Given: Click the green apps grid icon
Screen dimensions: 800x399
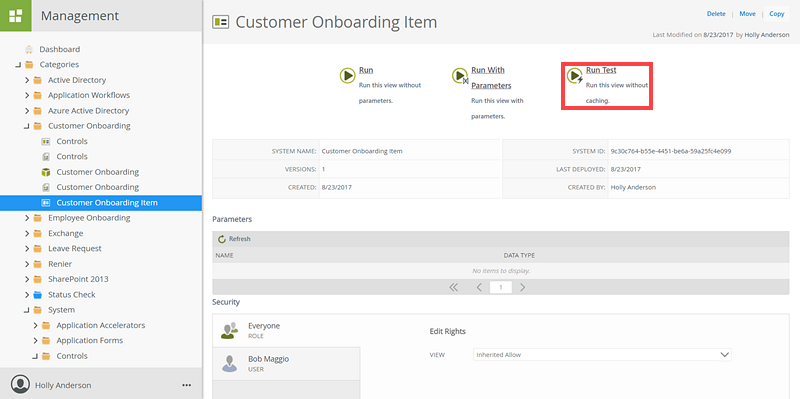Looking at the screenshot, I should pyautogui.click(x=16, y=16).
